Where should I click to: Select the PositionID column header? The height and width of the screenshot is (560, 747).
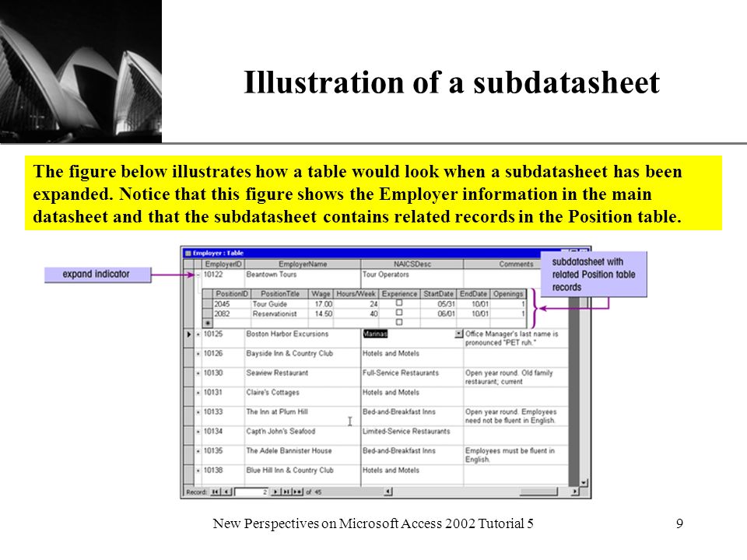click(x=232, y=294)
